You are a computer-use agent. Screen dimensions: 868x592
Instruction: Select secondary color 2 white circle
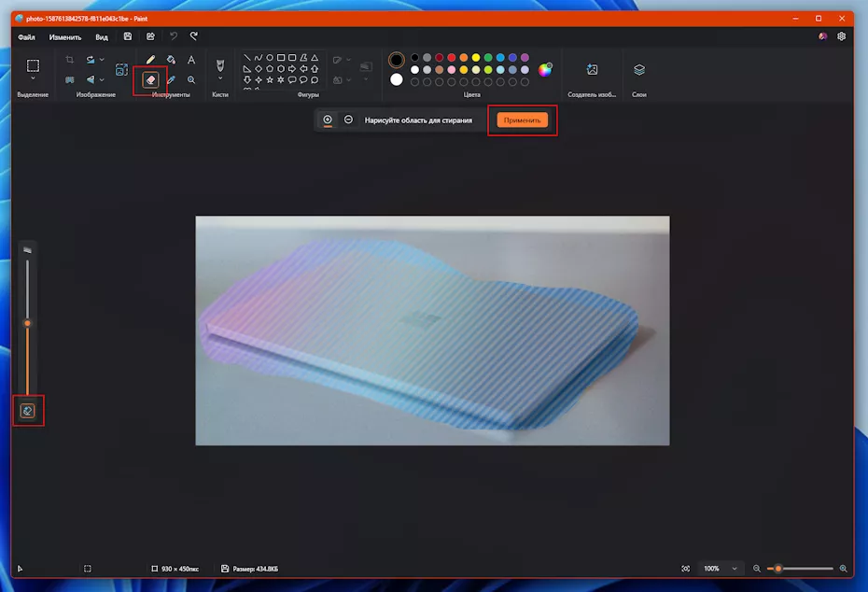tap(397, 79)
